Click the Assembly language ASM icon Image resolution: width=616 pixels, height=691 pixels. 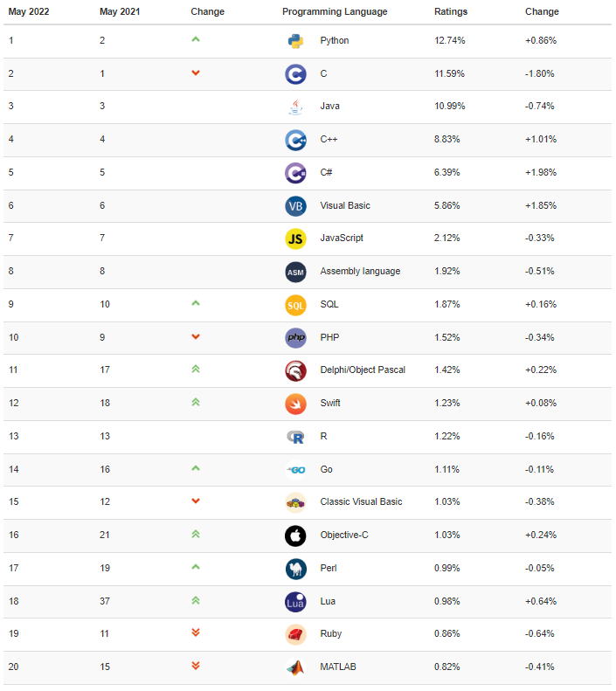click(295, 272)
